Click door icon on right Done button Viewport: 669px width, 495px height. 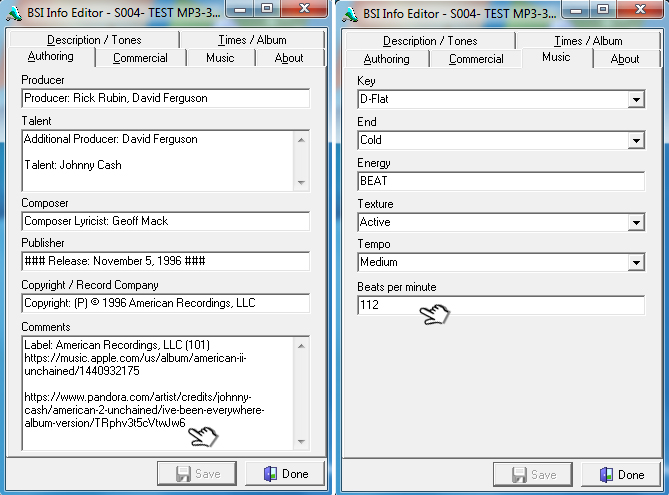point(606,475)
